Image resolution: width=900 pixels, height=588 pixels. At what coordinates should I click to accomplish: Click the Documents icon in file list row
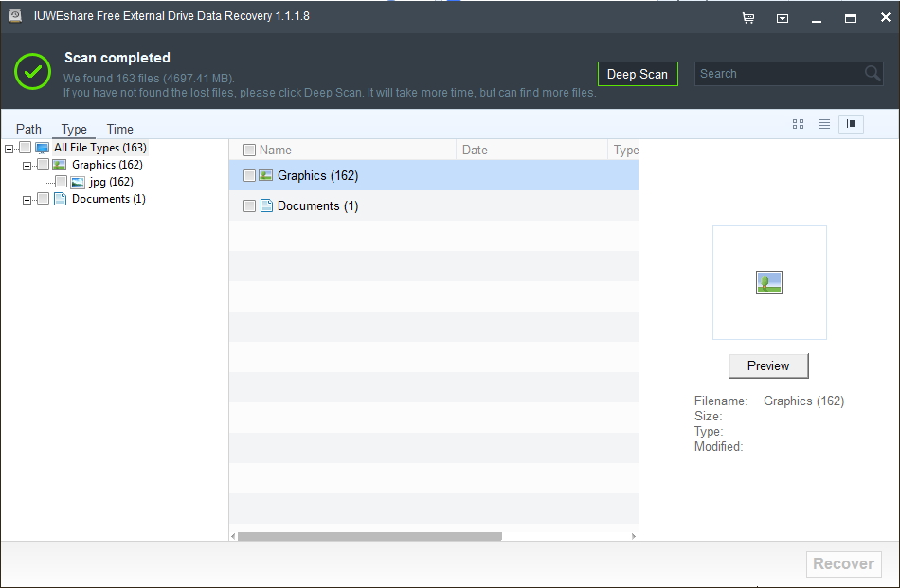click(x=266, y=205)
